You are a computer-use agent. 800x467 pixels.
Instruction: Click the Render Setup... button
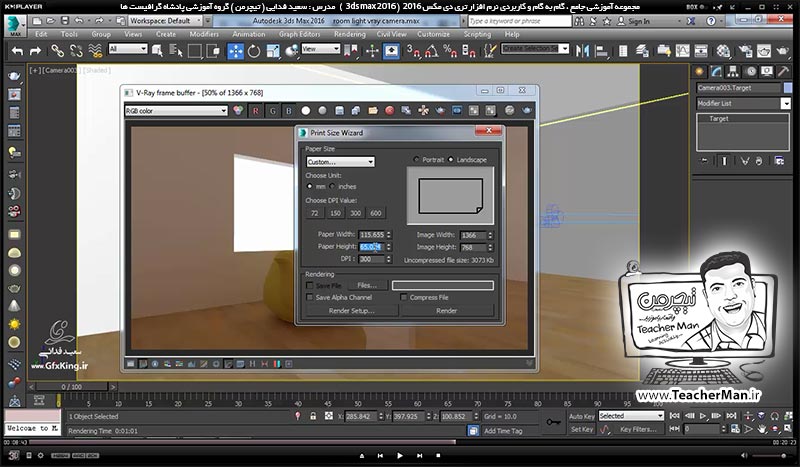352,311
